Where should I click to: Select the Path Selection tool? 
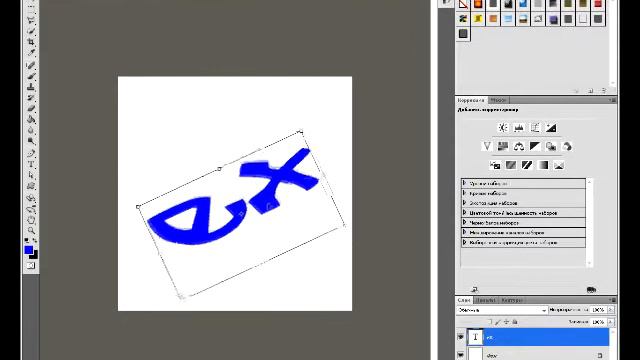[31, 175]
